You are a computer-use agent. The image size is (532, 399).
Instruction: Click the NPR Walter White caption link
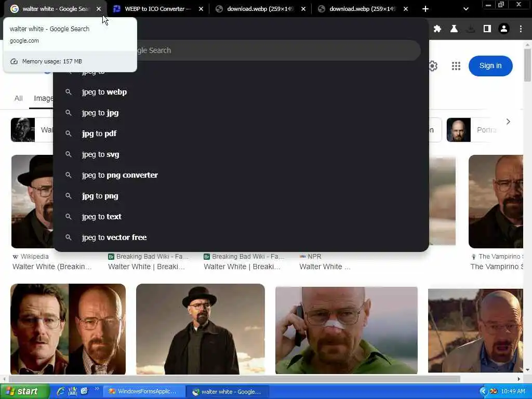[x=325, y=267]
